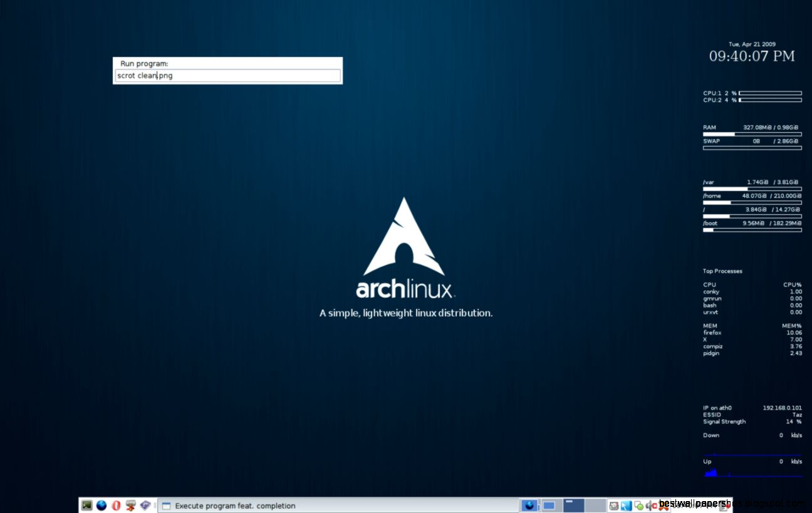This screenshot has width=812, height=513.
Task: Launch the Opera browser icon
Action: (116, 505)
